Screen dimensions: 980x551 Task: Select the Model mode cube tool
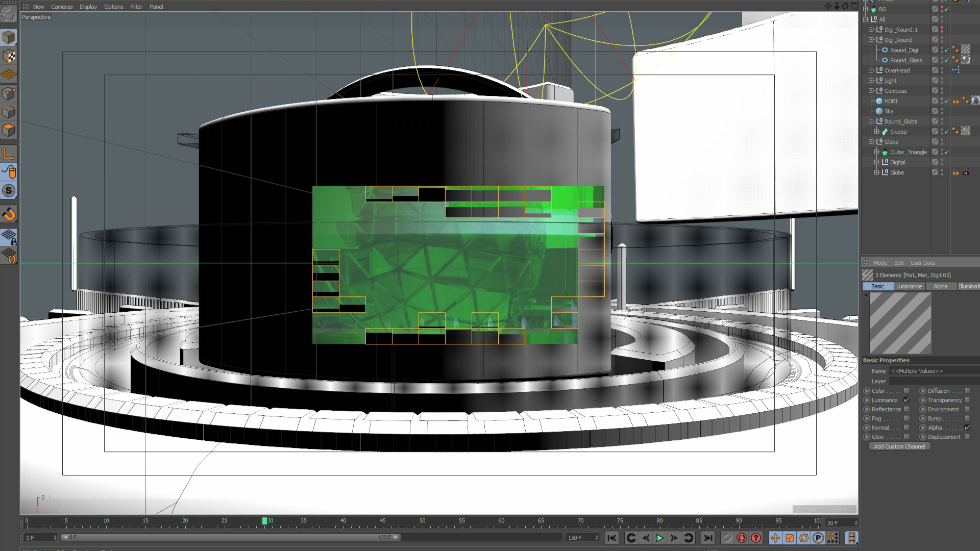(9, 37)
